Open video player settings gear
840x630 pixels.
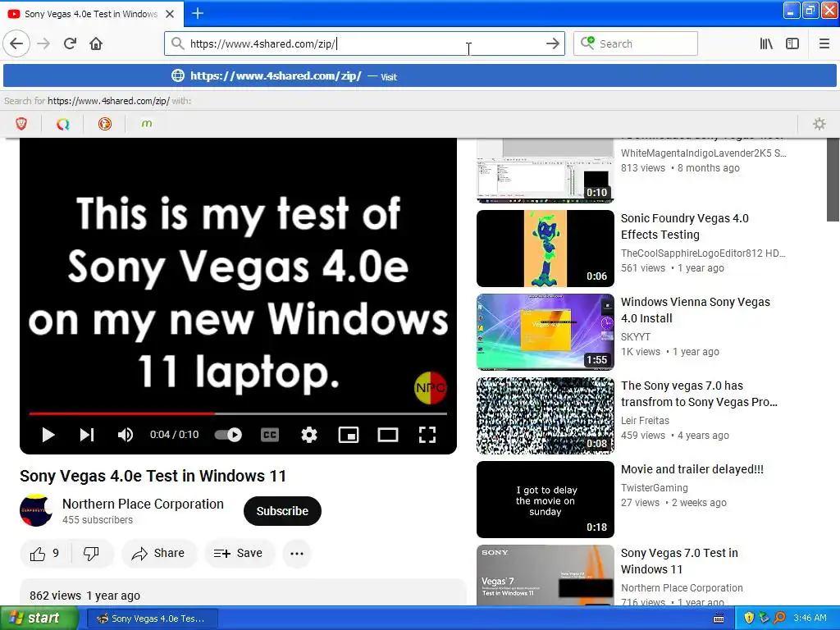click(309, 435)
